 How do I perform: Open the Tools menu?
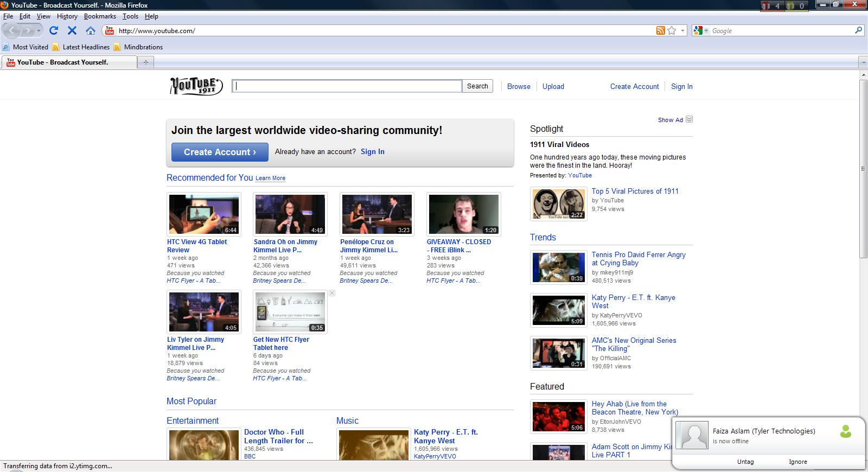(130, 16)
